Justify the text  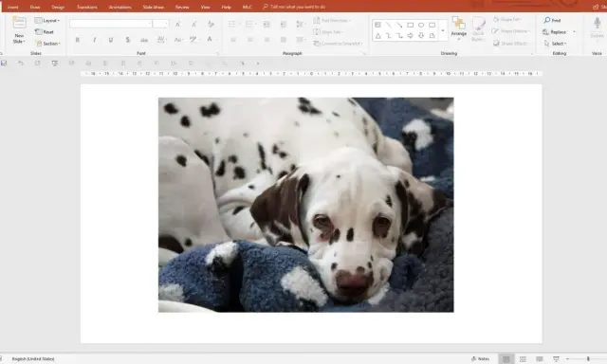coord(284,40)
